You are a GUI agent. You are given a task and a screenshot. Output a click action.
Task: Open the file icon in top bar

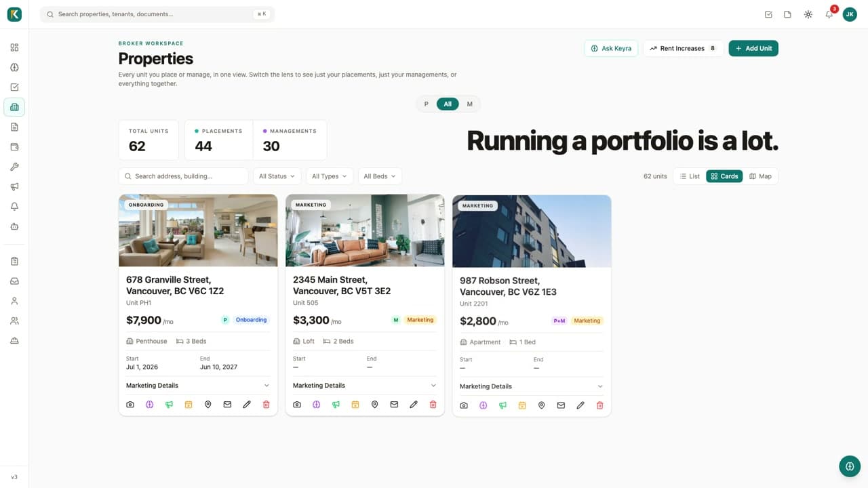pyautogui.click(x=787, y=14)
